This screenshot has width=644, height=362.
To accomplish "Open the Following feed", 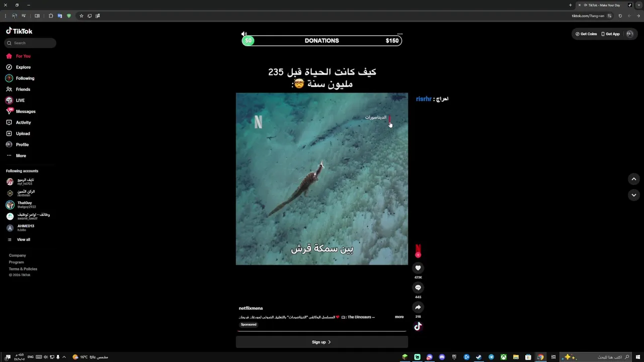I will (x=20, y=78).
